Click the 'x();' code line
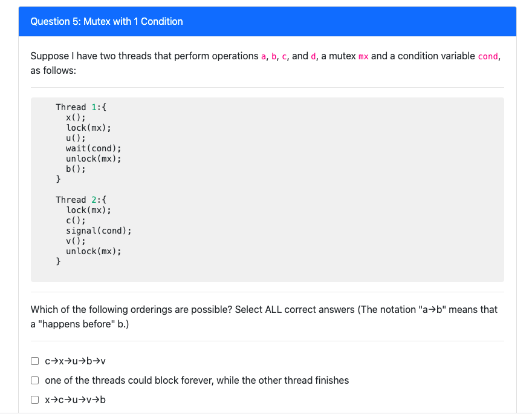532x417 pixels. click(76, 117)
